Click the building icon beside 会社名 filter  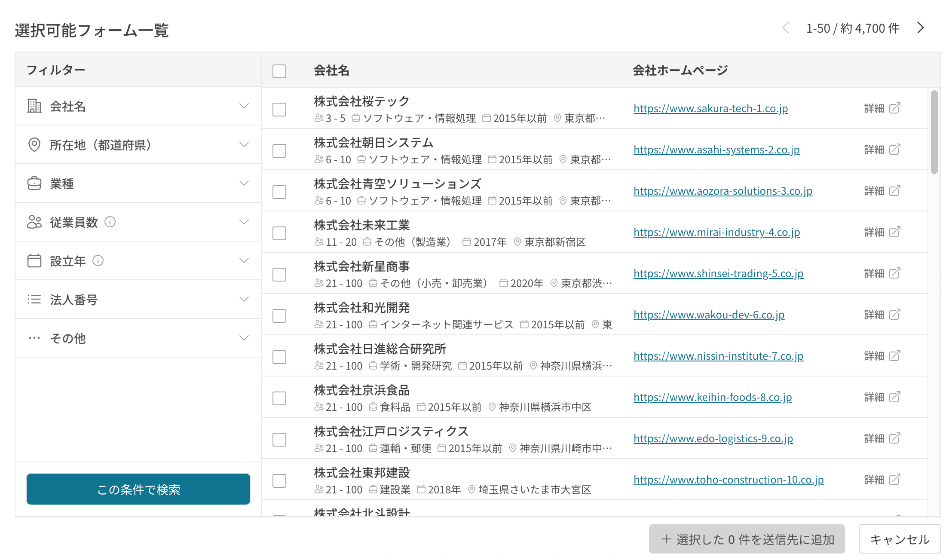pos(35,106)
